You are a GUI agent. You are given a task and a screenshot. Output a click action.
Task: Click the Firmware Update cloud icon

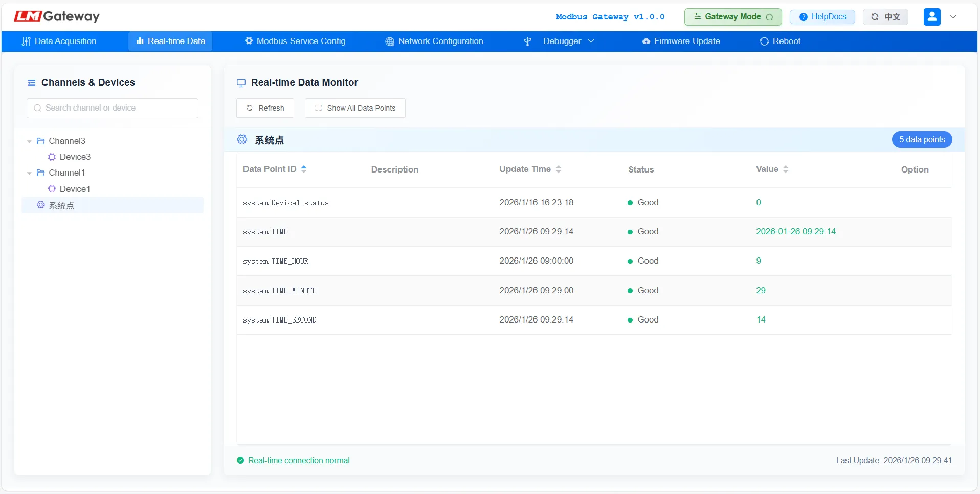pyautogui.click(x=646, y=41)
